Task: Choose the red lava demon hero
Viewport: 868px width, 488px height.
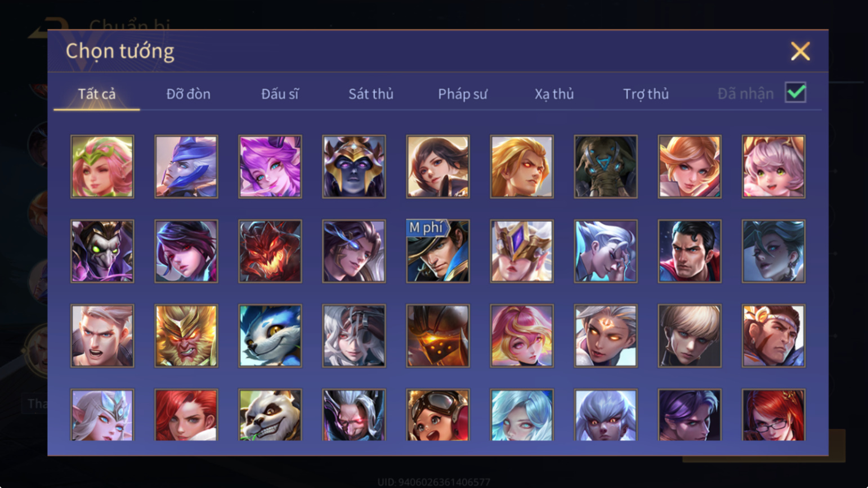Action: pos(270,251)
